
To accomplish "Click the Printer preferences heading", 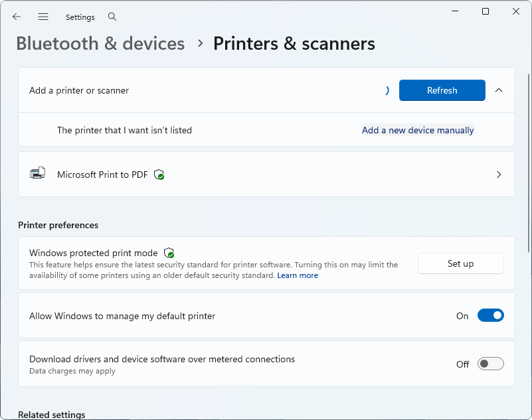I will (58, 225).
